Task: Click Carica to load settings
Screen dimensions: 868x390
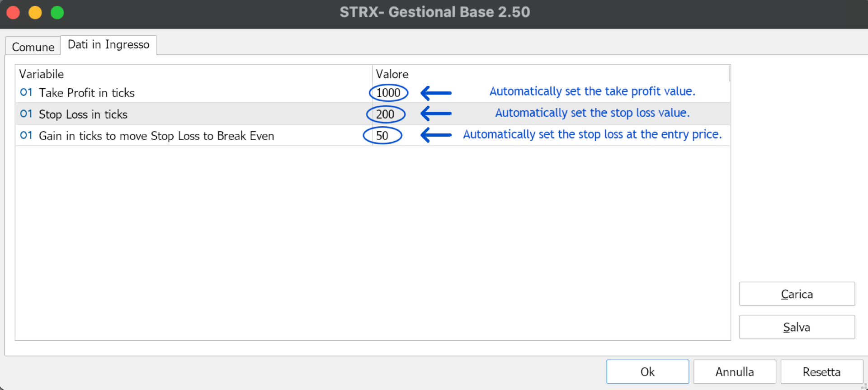Action: point(797,294)
